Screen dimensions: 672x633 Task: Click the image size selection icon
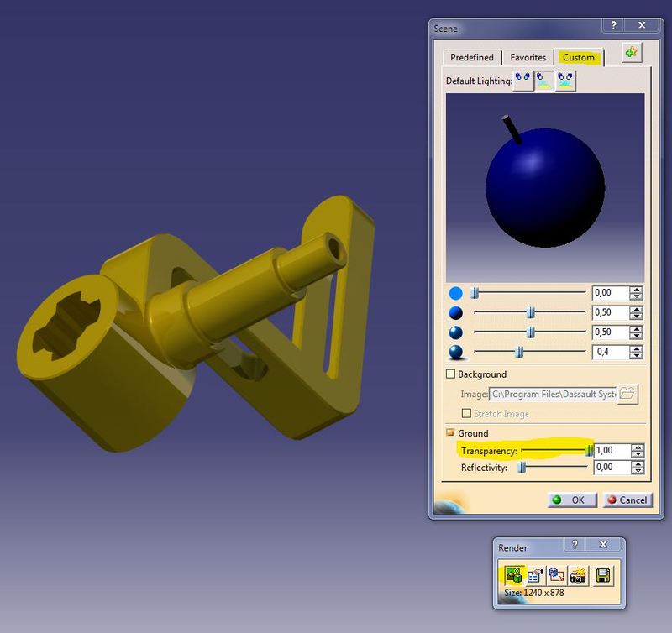(x=555, y=575)
